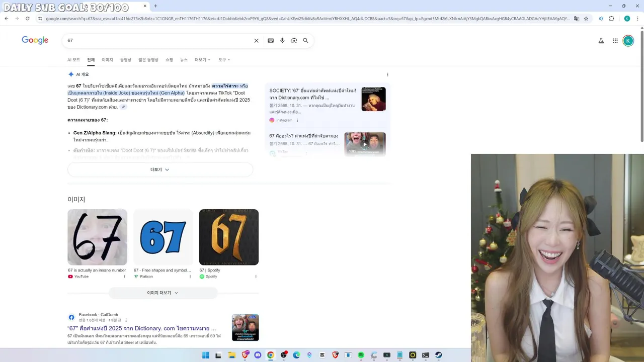This screenshot has width=644, height=362.
Task: Expand AI overview with 더보기
Action: [x=160, y=169]
